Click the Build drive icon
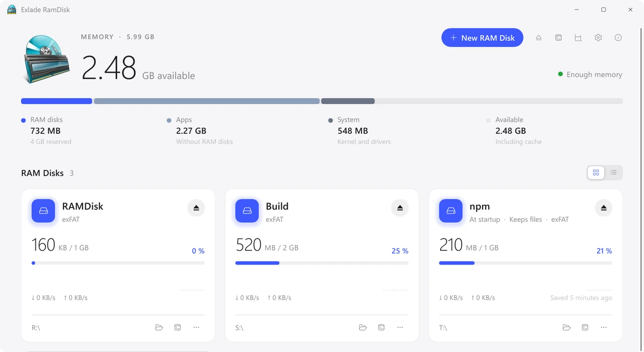 tap(247, 211)
